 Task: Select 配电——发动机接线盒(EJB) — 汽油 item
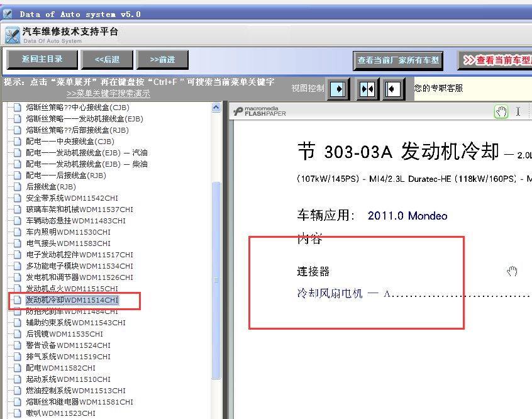point(87,153)
